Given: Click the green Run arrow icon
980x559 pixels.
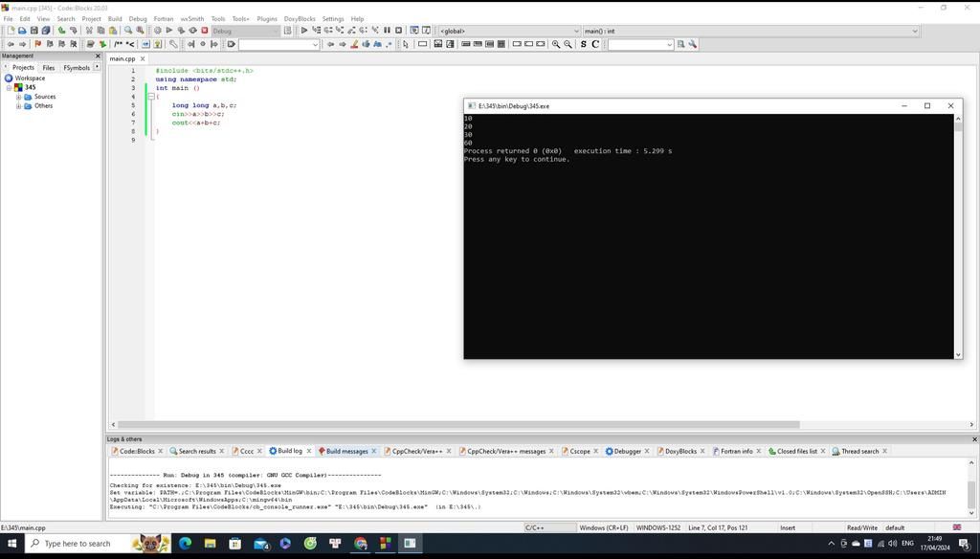Looking at the screenshot, I should tap(169, 30).
